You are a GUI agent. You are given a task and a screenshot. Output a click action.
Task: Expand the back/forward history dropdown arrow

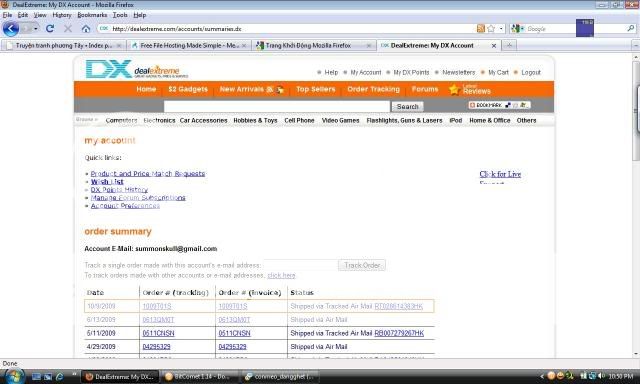36,29
